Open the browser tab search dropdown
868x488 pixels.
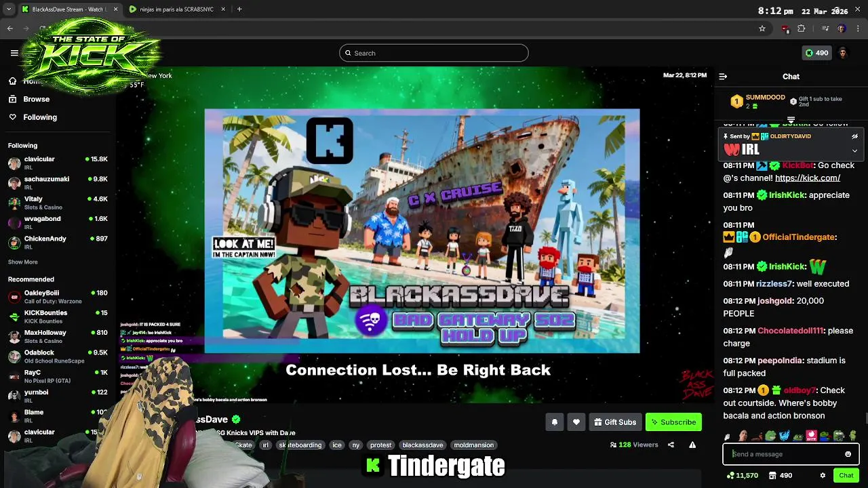(8, 9)
